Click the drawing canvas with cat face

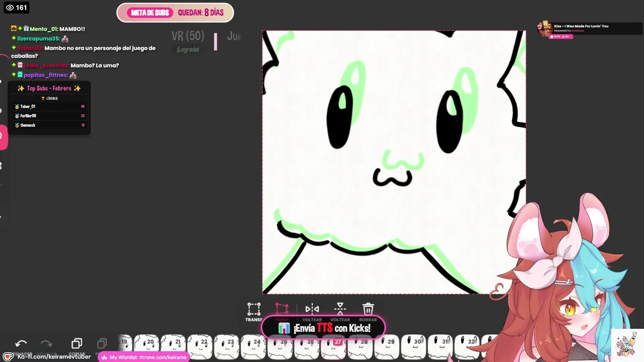tap(394, 162)
